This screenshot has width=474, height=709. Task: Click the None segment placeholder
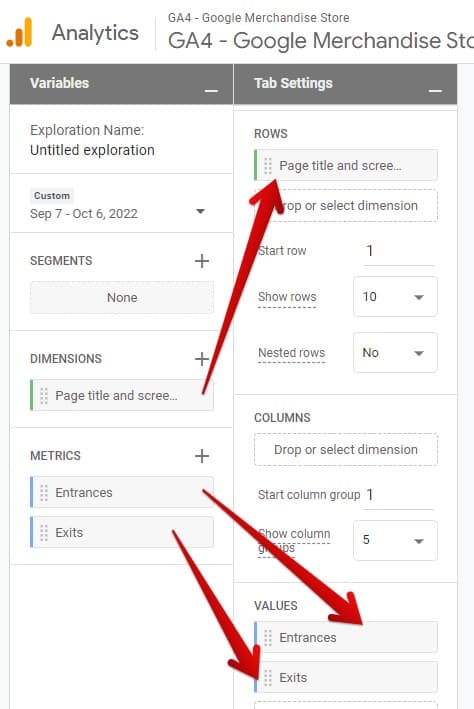point(122,298)
